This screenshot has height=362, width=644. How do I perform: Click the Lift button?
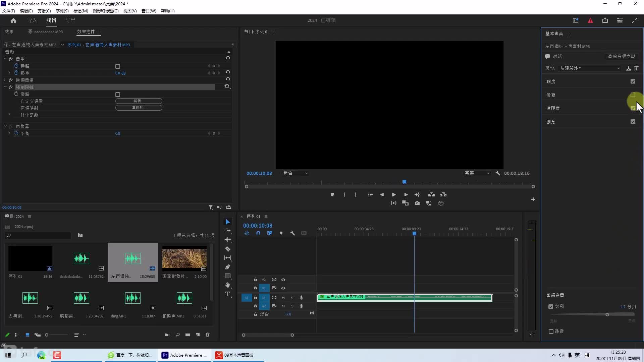click(x=431, y=195)
